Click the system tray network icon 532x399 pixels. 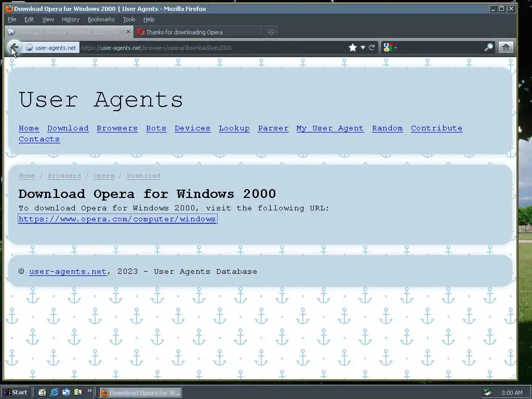click(488, 393)
